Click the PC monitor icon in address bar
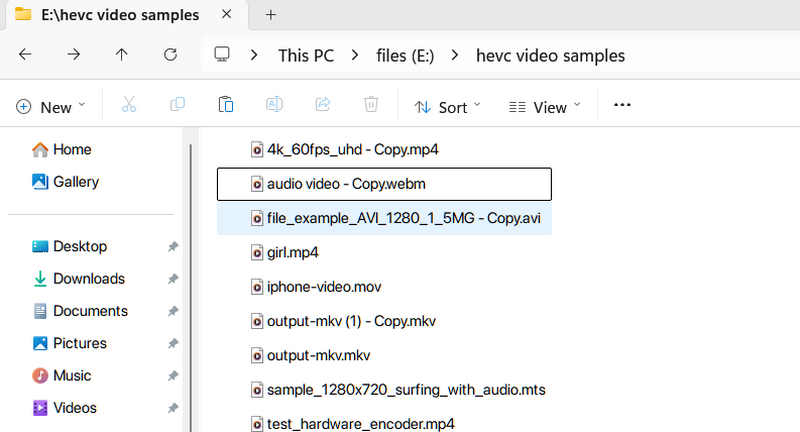 point(221,54)
